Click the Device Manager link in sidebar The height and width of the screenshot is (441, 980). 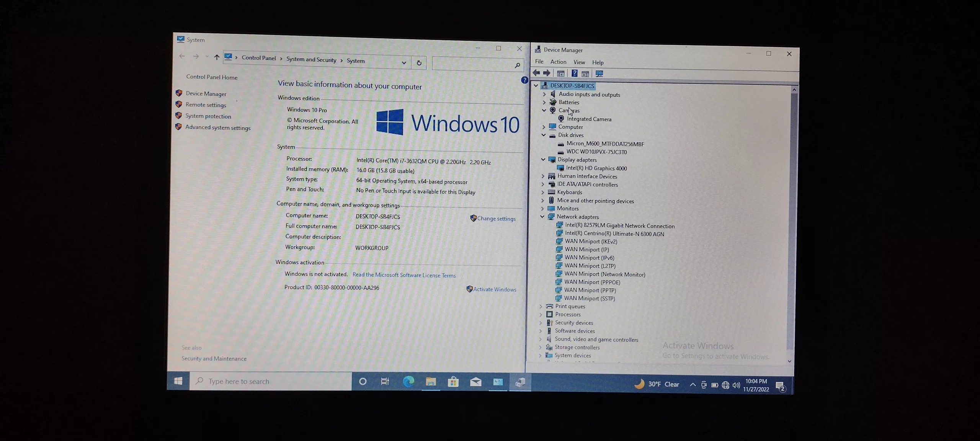206,93
